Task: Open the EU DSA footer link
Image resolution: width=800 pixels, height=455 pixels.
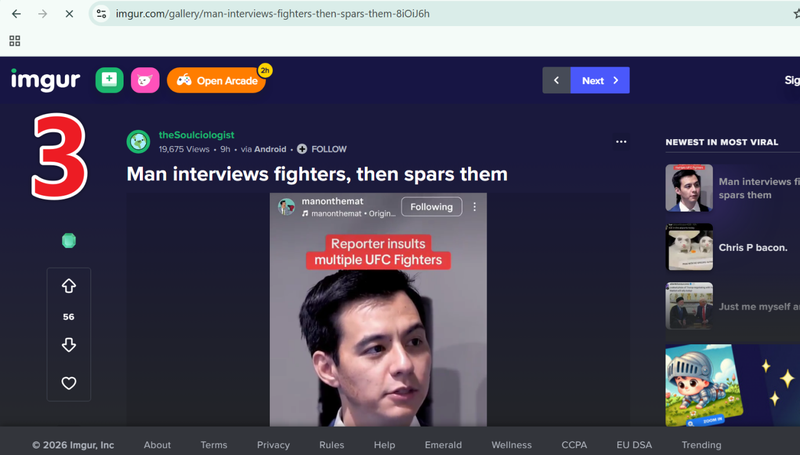Action: pos(634,445)
